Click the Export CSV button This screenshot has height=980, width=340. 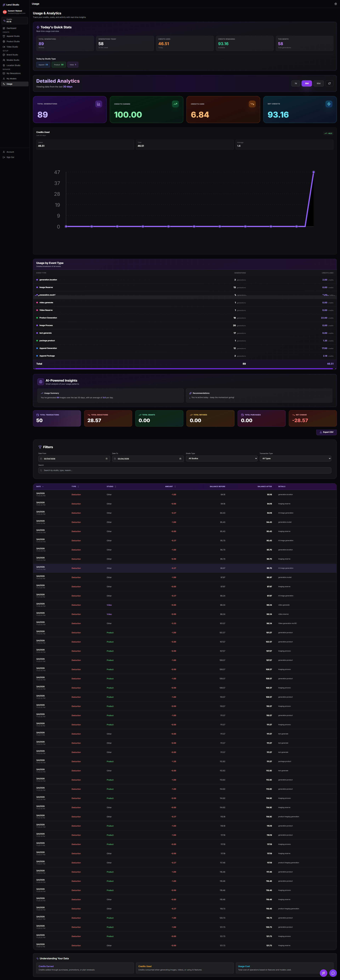click(326, 432)
